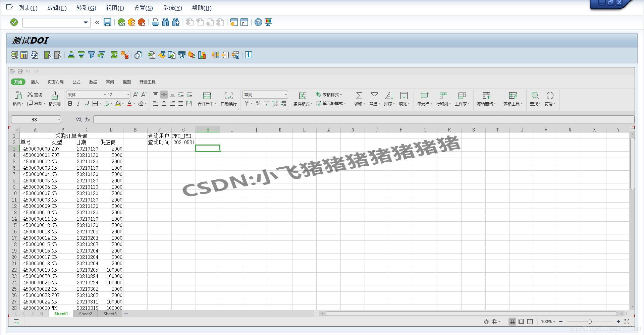The width and height of the screenshot is (644, 335).
Task: Click the ALV Total sigma icon
Action: coord(114,55)
